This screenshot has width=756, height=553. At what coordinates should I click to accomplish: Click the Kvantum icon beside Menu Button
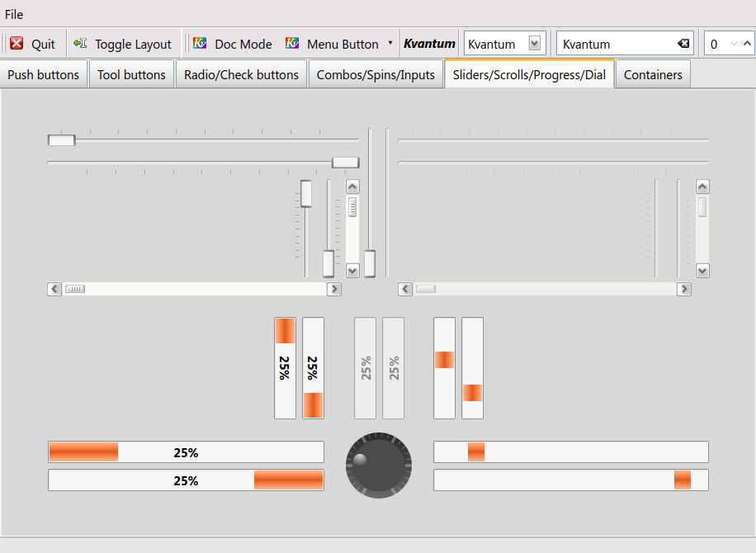(292, 43)
